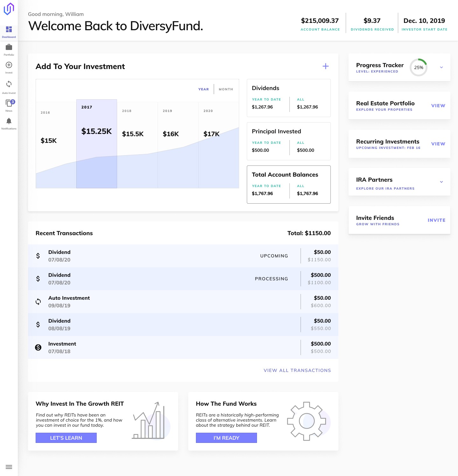Click Invite for Invite Friends
The image size is (458, 476).
pyautogui.click(x=436, y=220)
